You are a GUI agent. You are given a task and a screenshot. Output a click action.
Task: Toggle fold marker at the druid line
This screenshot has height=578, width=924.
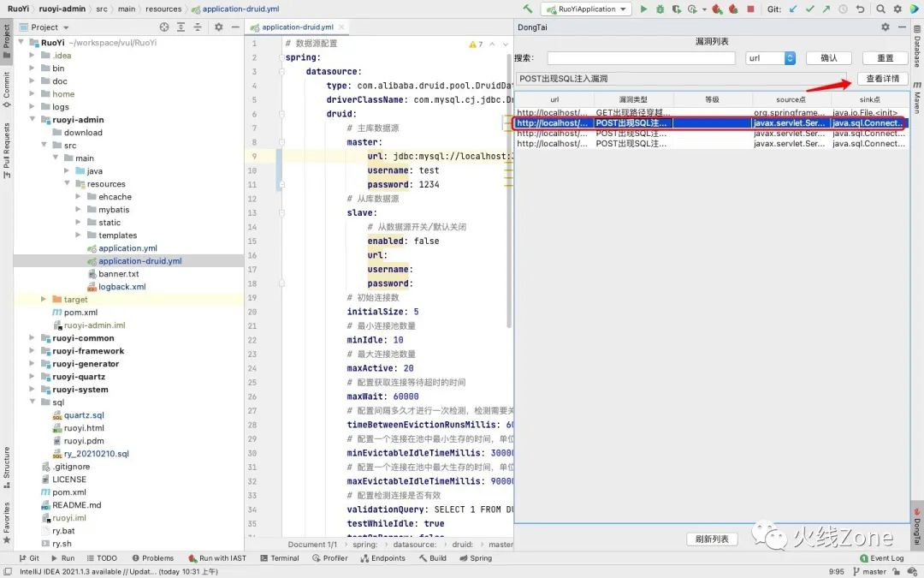point(281,114)
